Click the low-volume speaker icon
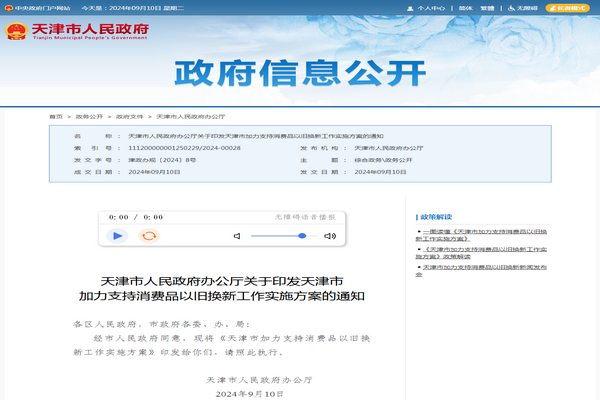 tap(237, 236)
